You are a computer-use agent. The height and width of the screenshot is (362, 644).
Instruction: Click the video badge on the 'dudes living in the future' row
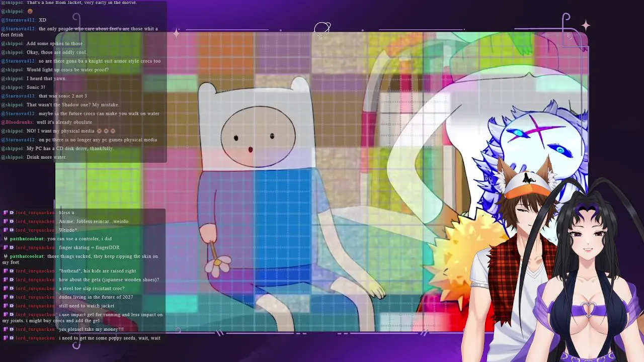[x=12, y=297]
